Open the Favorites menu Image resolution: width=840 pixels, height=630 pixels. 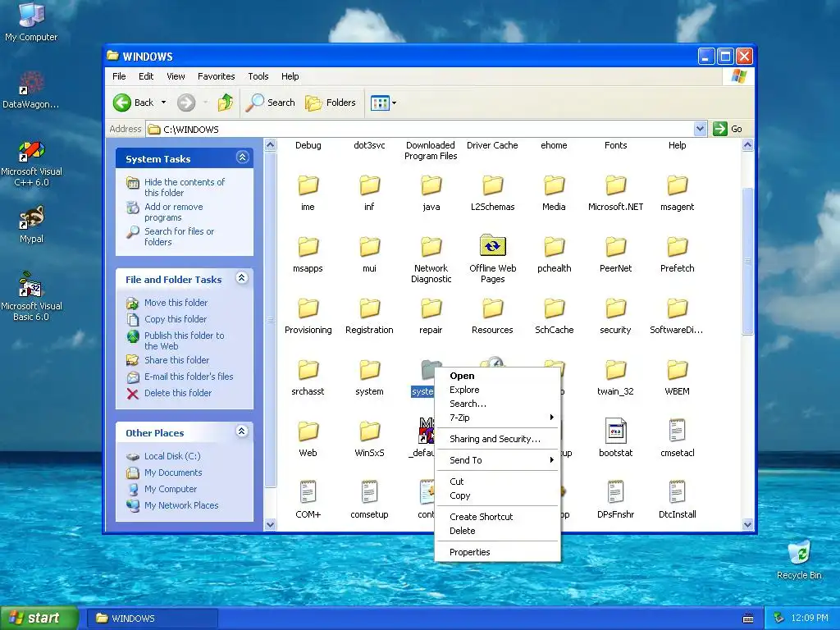tap(216, 76)
